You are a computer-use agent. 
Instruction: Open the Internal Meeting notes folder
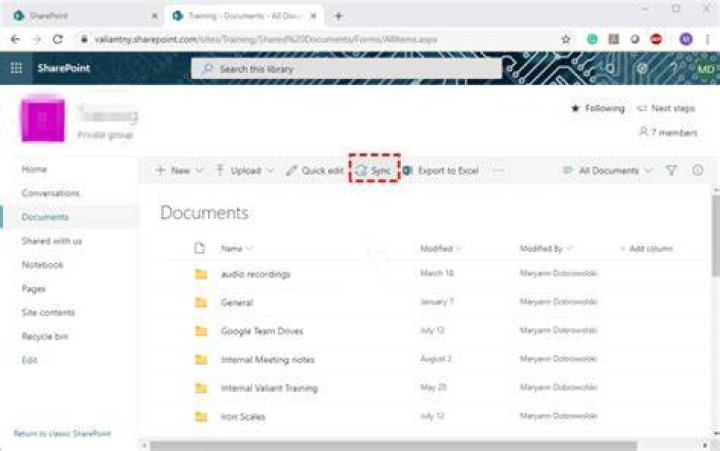(x=268, y=360)
